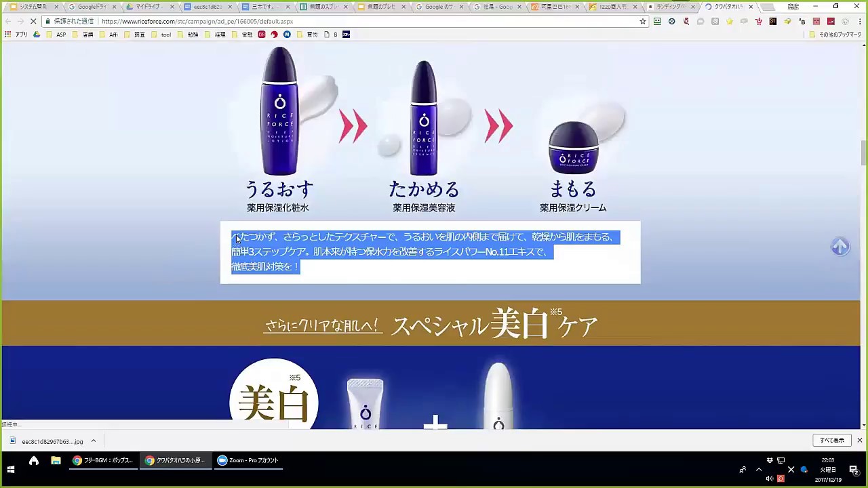Click the B page bookmark

[x=331, y=35]
